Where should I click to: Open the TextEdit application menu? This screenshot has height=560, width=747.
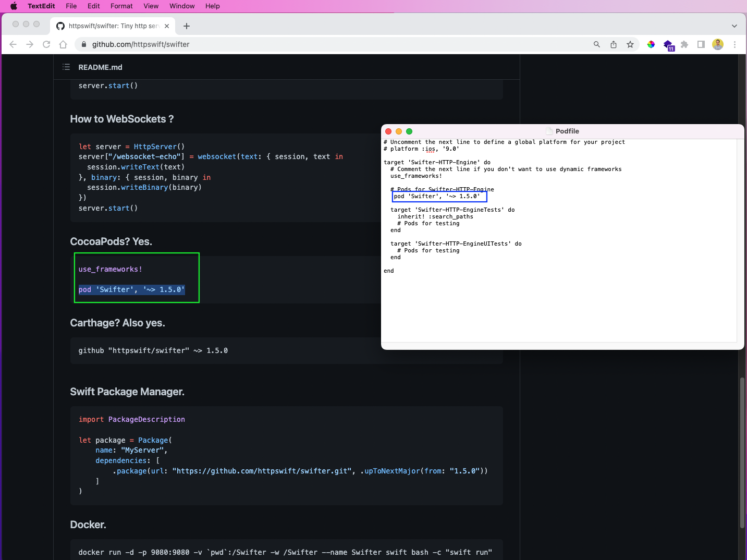point(41,6)
